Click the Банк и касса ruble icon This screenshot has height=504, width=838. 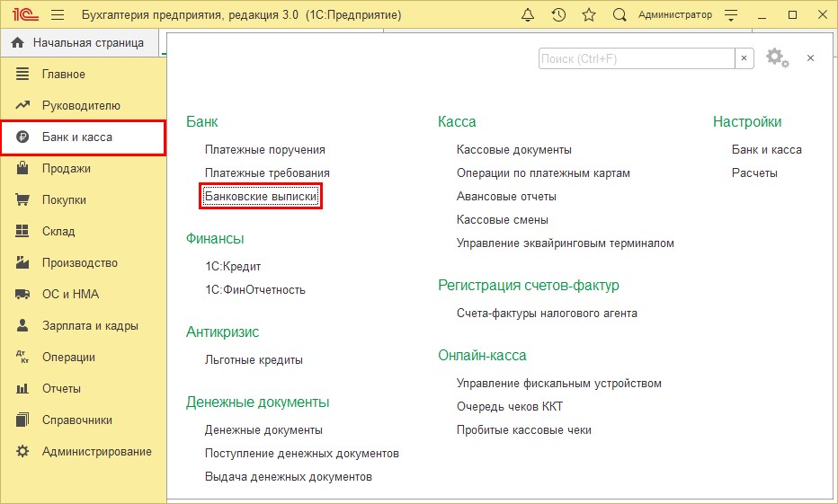click(x=22, y=137)
